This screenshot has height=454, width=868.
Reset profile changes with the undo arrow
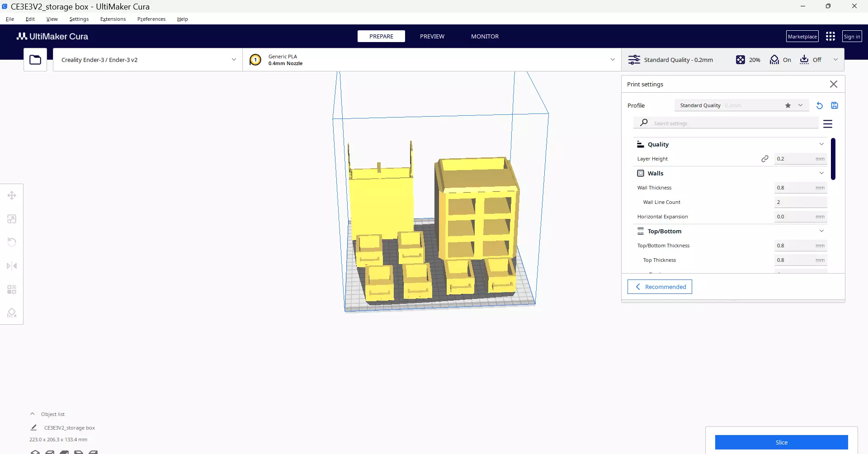(820, 105)
